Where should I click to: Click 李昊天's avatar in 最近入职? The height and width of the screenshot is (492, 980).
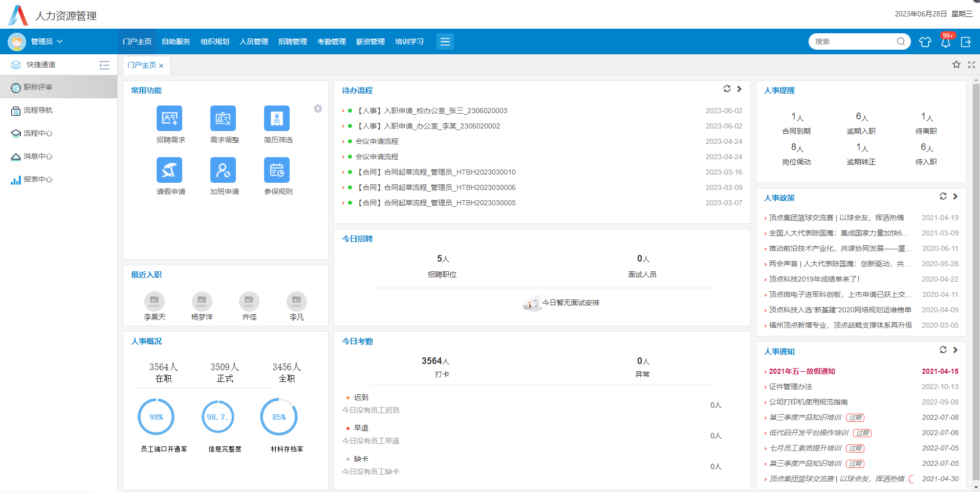click(155, 301)
